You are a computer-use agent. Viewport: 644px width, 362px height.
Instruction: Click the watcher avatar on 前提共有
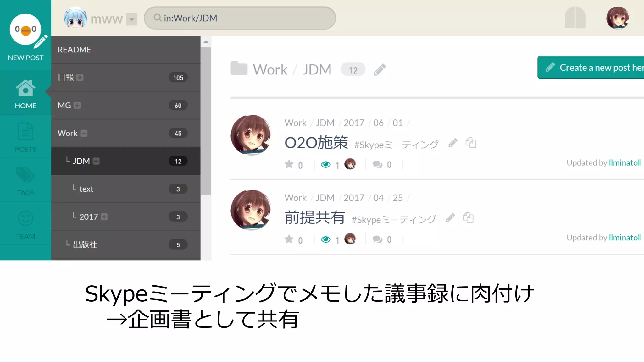(x=350, y=239)
